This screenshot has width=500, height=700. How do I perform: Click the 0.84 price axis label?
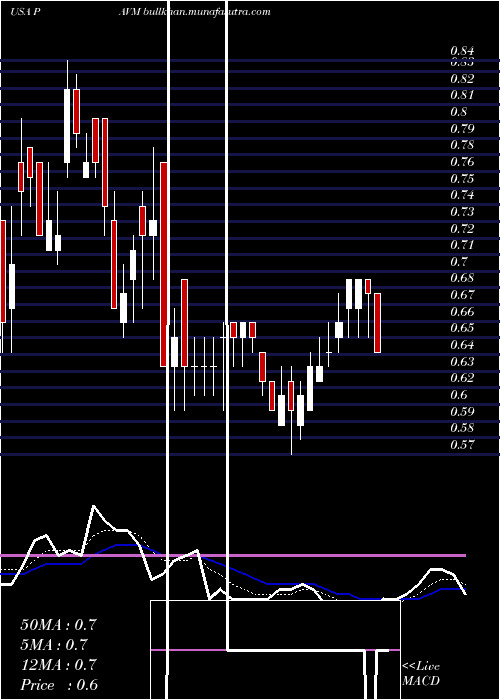click(x=462, y=51)
